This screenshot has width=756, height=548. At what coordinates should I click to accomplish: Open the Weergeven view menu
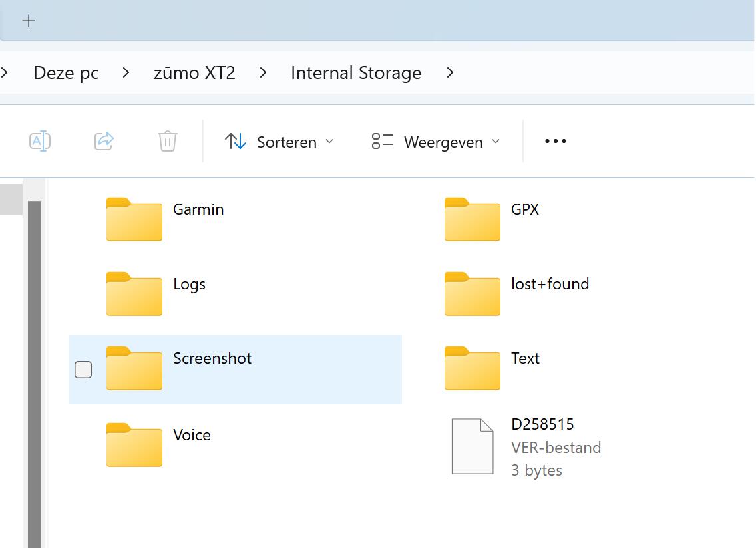pos(436,142)
